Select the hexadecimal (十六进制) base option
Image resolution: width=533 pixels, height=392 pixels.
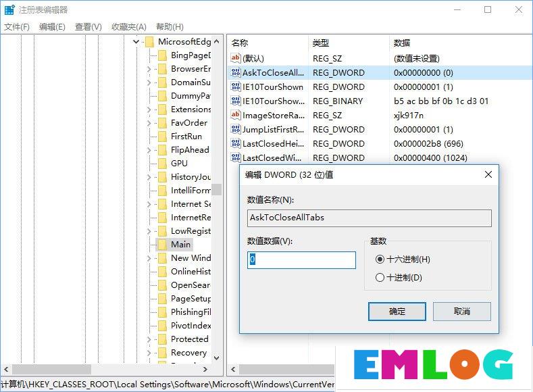point(380,260)
